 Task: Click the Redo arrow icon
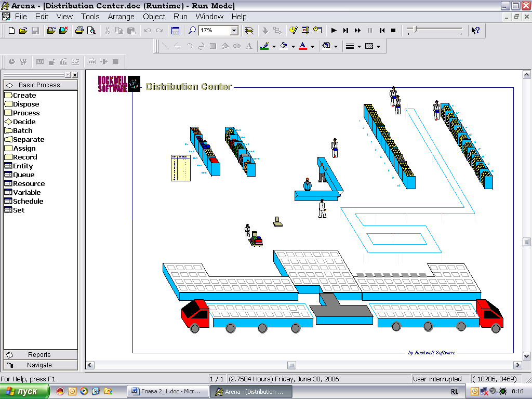click(159, 31)
